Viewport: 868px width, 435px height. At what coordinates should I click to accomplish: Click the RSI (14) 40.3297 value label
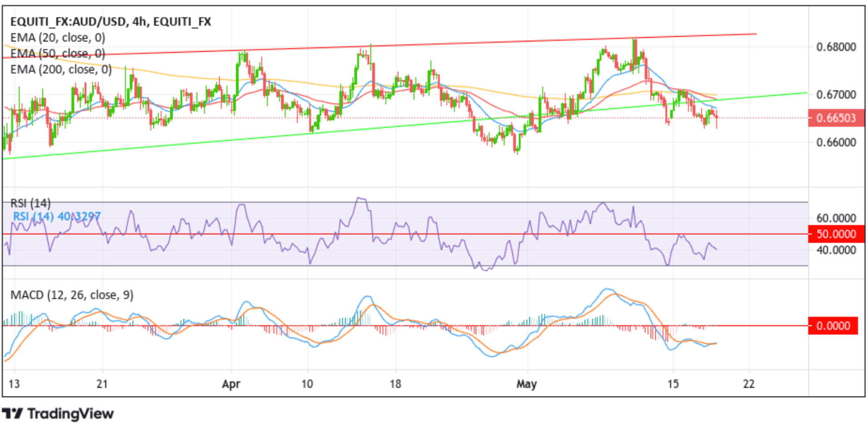(x=57, y=217)
